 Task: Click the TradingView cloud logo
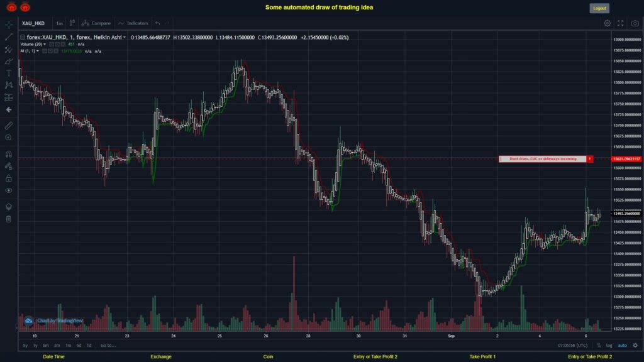click(x=28, y=321)
